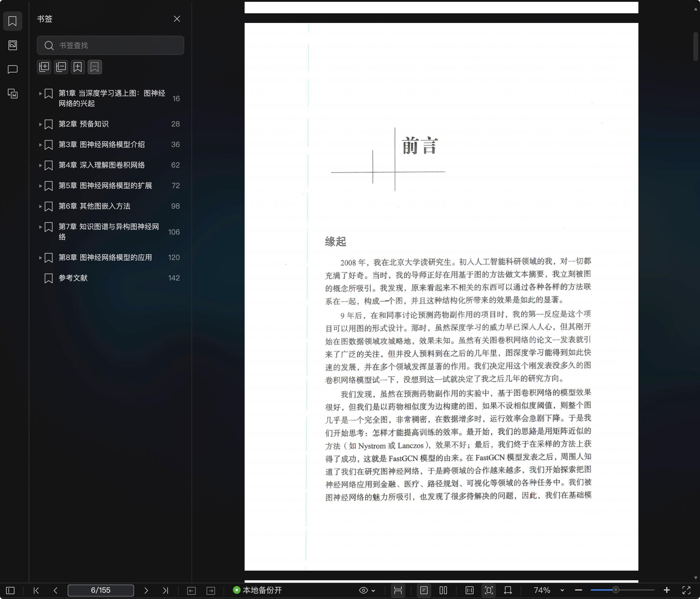
Task: Toggle the eye protection mode icon
Action: pyautogui.click(x=364, y=590)
